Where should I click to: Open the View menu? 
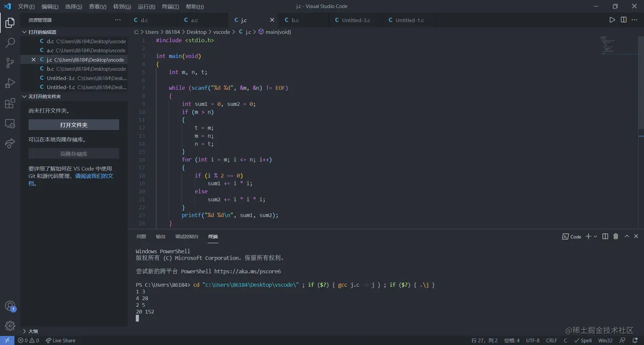click(98, 6)
